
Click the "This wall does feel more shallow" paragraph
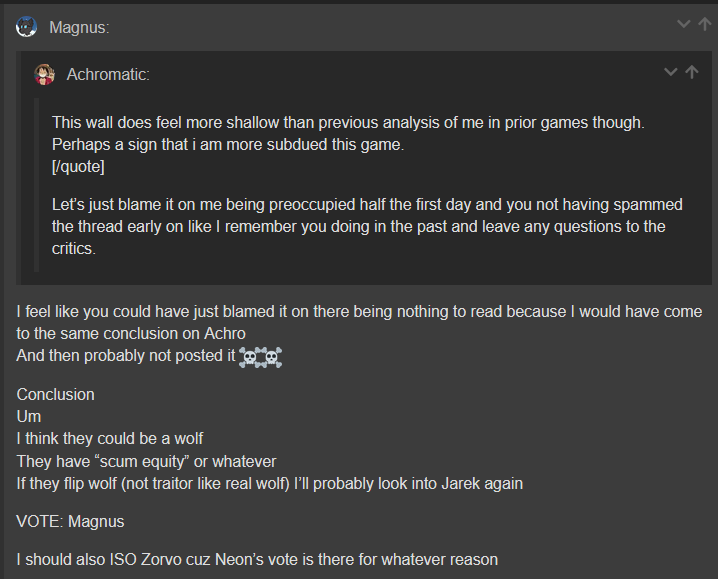click(x=348, y=133)
